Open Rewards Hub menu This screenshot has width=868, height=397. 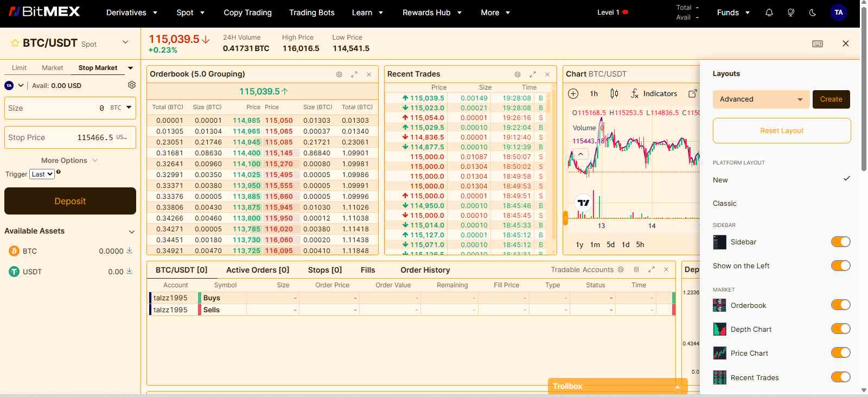click(x=432, y=12)
